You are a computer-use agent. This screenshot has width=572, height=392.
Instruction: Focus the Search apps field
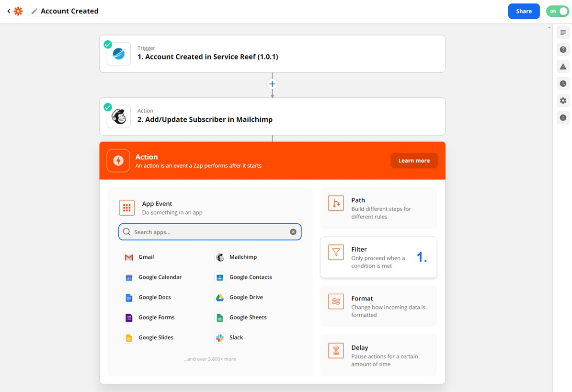click(210, 232)
